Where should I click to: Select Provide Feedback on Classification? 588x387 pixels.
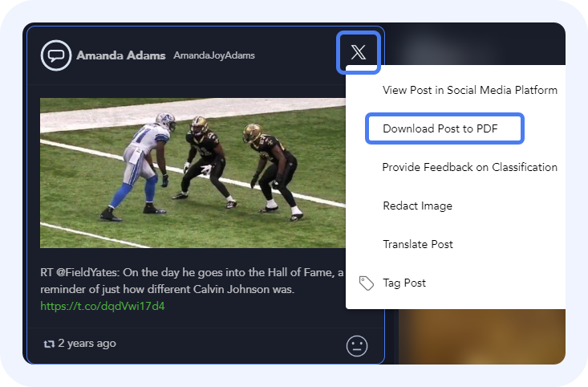pyautogui.click(x=469, y=168)
